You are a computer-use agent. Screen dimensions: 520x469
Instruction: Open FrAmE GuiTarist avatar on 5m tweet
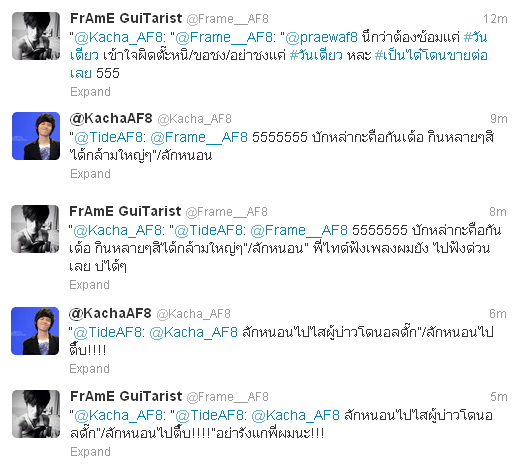click(x=36, y=414)
